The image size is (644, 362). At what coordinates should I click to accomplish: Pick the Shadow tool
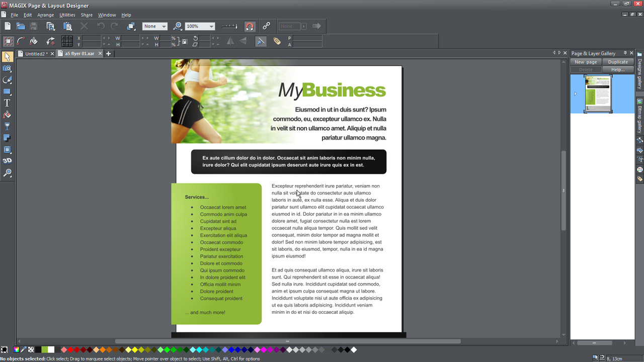tap(7, 138)
